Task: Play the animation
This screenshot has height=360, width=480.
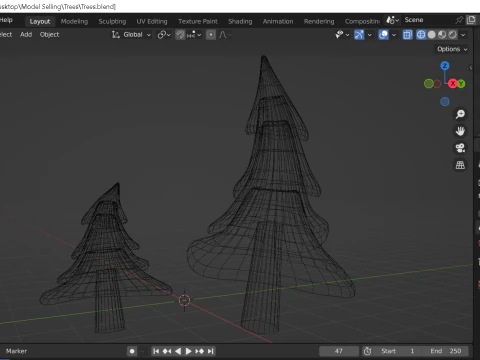Action: pos(188,351)
